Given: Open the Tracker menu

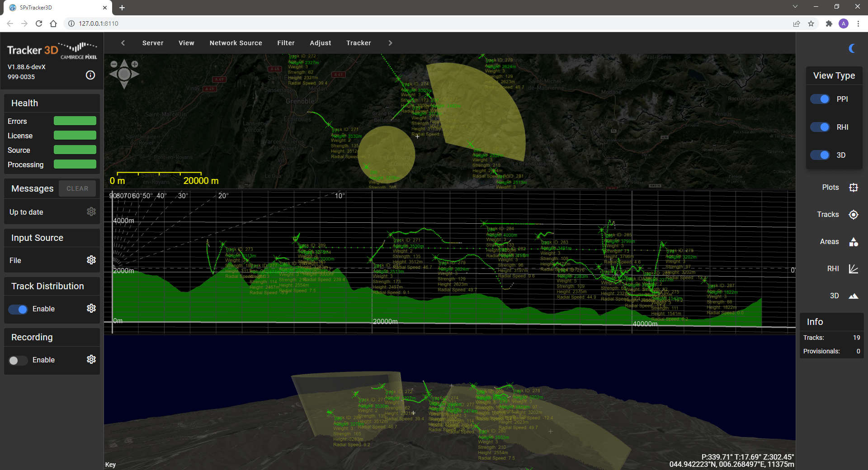Looking at the screenshot, I should click(359, 43).
